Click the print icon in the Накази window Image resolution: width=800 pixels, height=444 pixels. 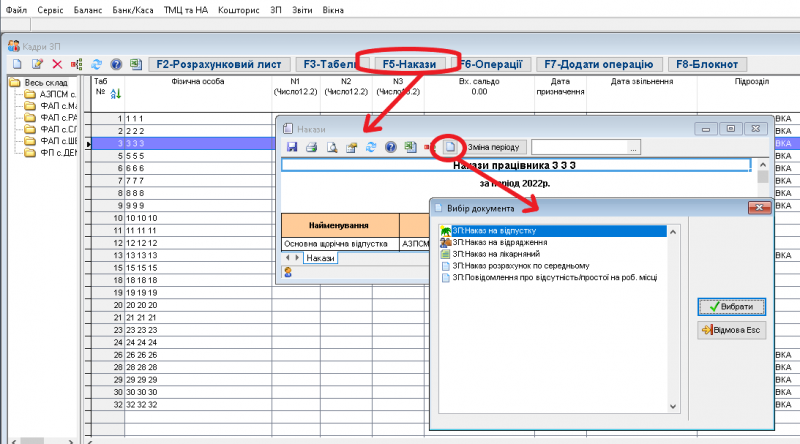311,147
